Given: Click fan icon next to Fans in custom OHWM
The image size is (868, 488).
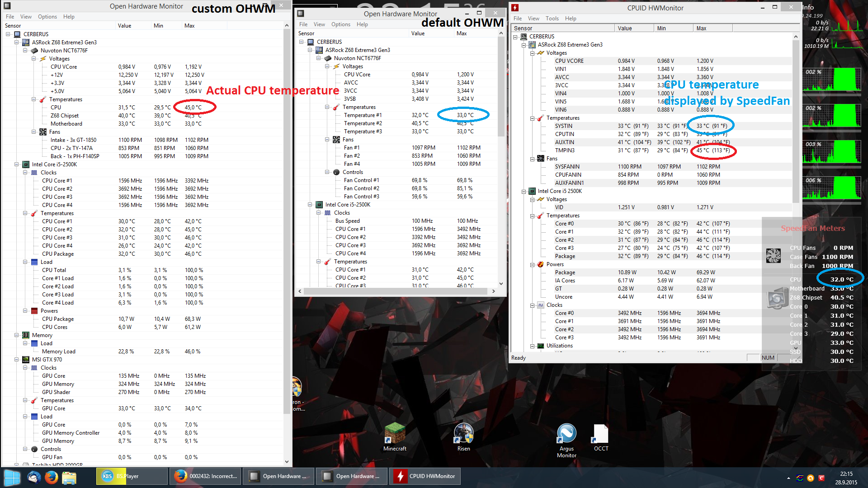Looking at the screenshot, I should coord(43,132).
